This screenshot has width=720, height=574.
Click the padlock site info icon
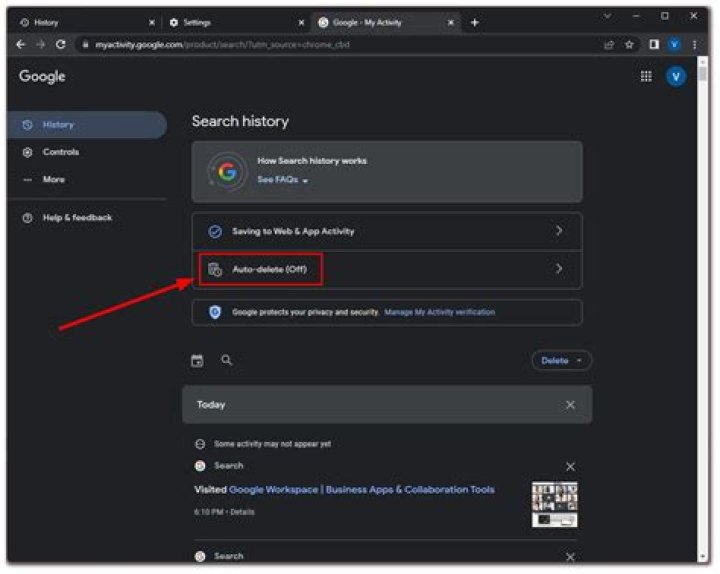pos(85,45)
